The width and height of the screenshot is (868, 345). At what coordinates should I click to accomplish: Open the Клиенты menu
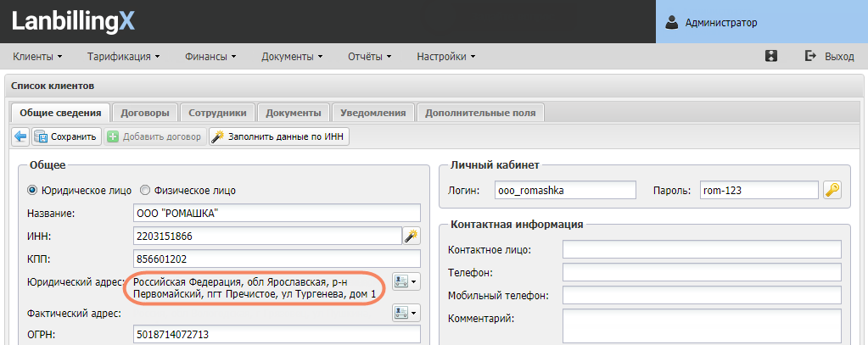click(x=37, y=57)
